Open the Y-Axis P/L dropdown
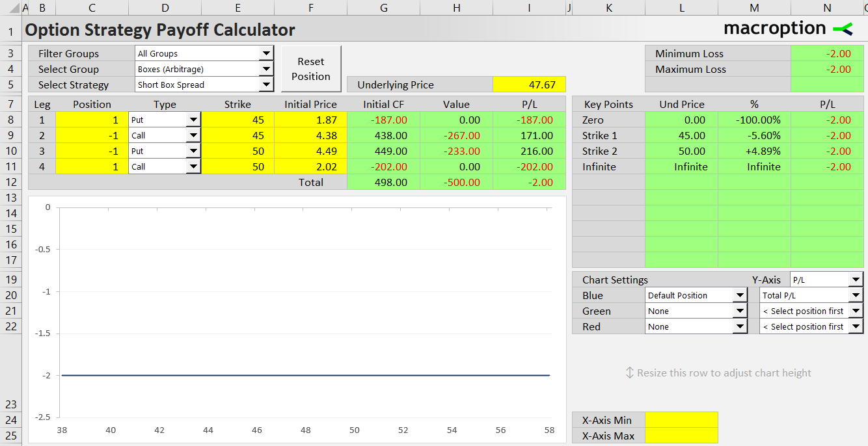Screen dimensions: 868x446 pos(856,280)
